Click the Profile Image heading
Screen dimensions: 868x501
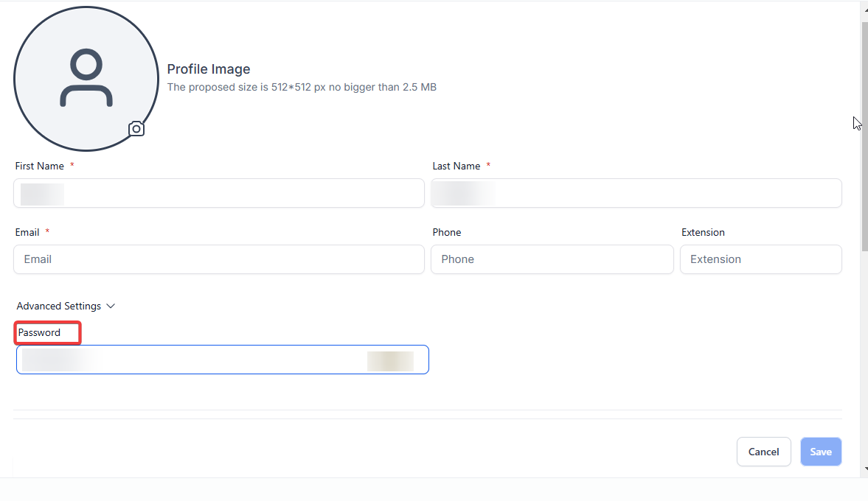click(x=209, y=69)
